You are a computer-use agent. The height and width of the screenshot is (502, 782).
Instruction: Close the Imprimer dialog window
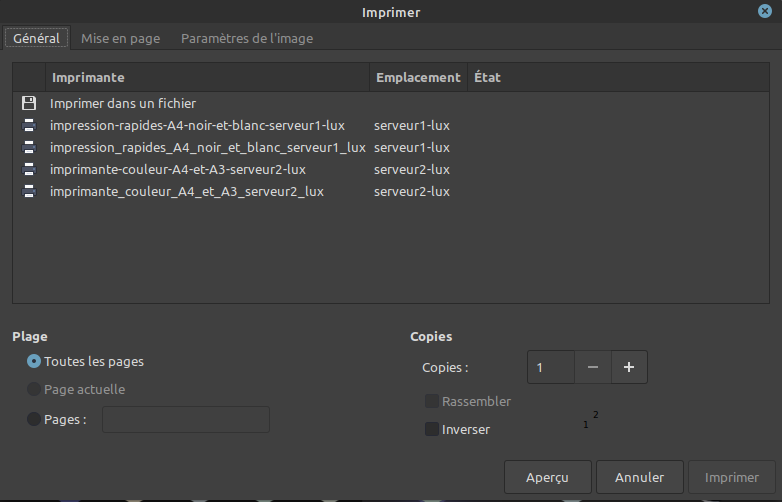coord(765,12)
